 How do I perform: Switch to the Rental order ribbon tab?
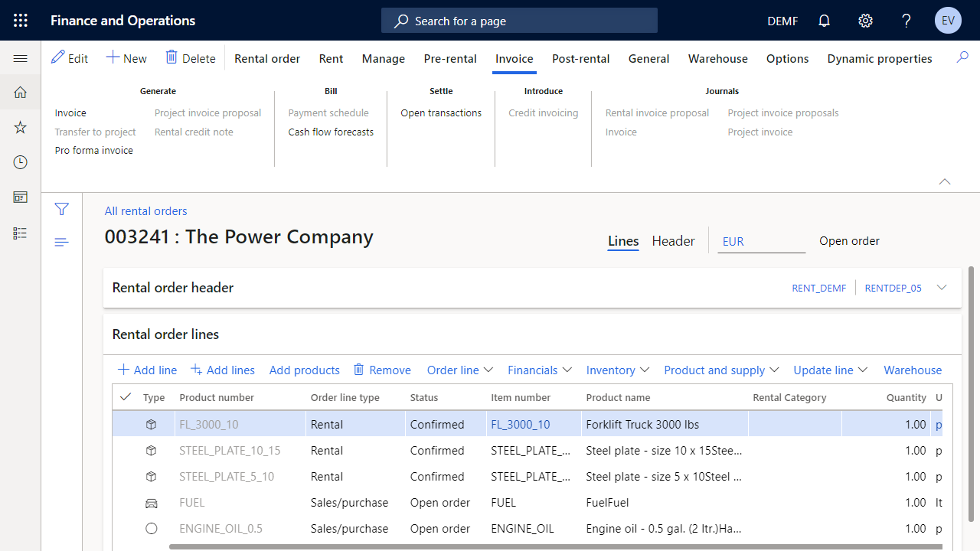tap(267, 58)
